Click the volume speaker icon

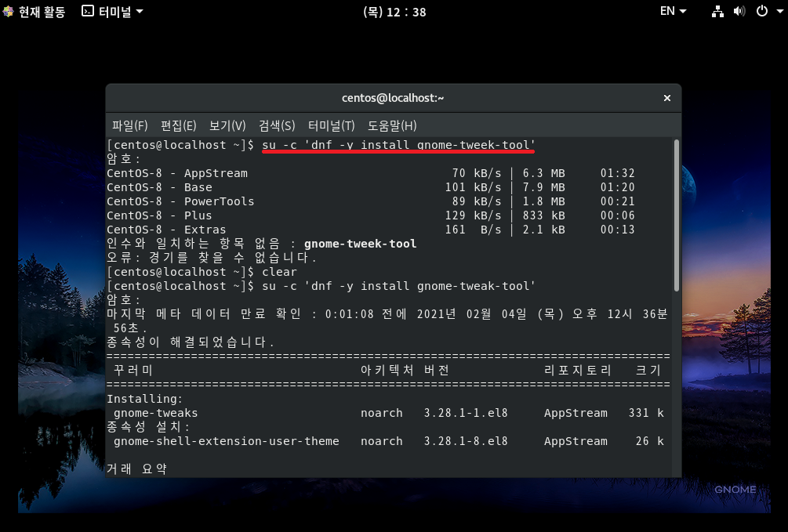coord(739,11)
